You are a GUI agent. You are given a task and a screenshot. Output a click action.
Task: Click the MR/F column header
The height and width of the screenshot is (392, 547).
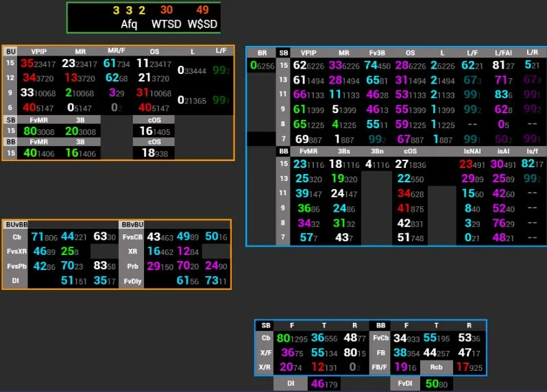tap(117, 51)
